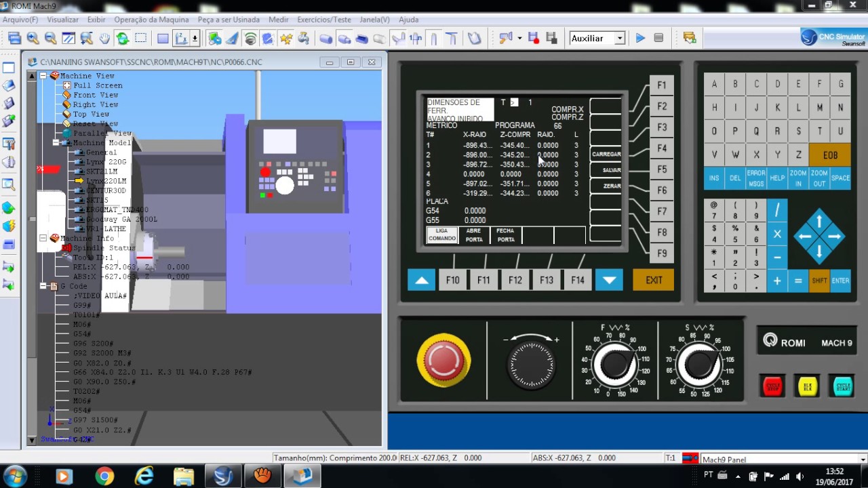Click the HELP key on keypad
This screenshot has height=488, width=868.
tap(777, 178)
